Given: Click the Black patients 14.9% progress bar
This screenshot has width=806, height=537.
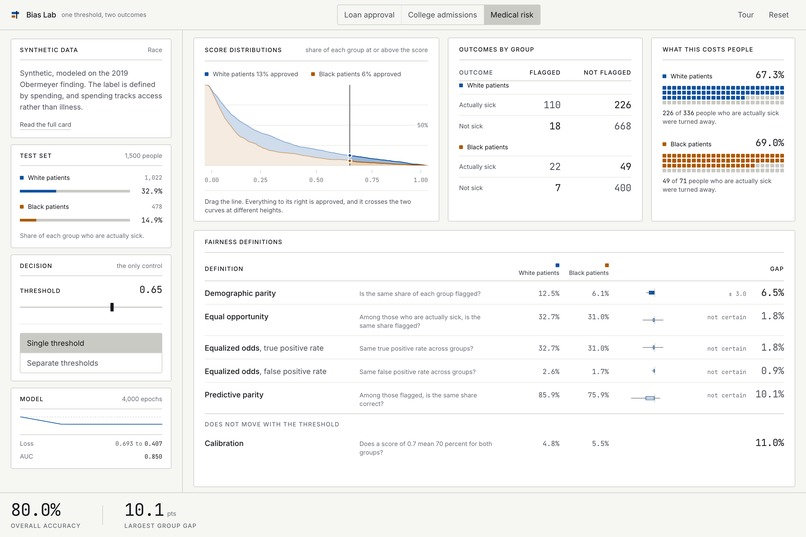Looking at the screenshot, I should pyautogui.click(x=75, y=220).
